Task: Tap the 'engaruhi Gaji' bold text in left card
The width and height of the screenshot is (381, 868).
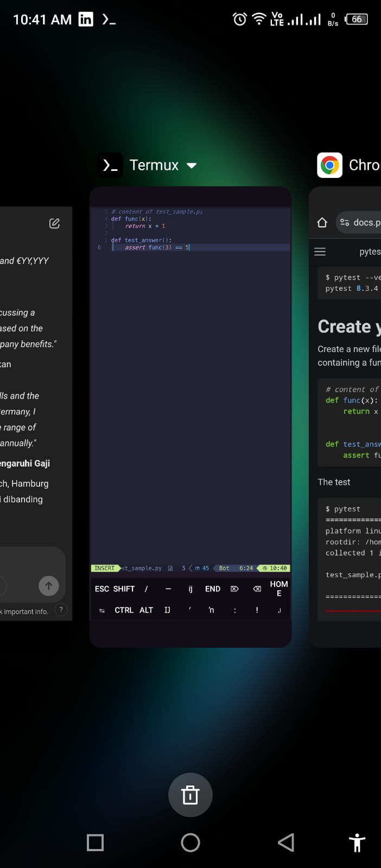Action: 25,463
